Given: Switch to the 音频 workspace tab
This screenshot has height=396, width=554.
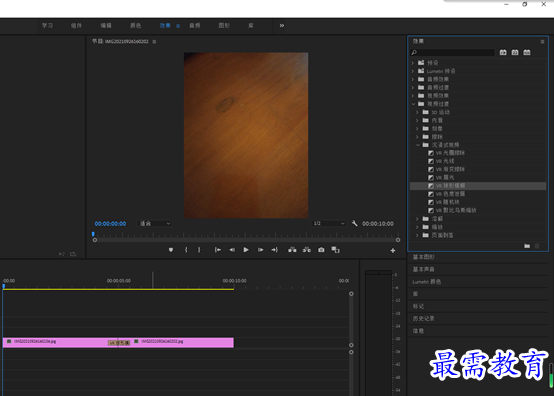Looking at the screenshot, I should (195, 25).
